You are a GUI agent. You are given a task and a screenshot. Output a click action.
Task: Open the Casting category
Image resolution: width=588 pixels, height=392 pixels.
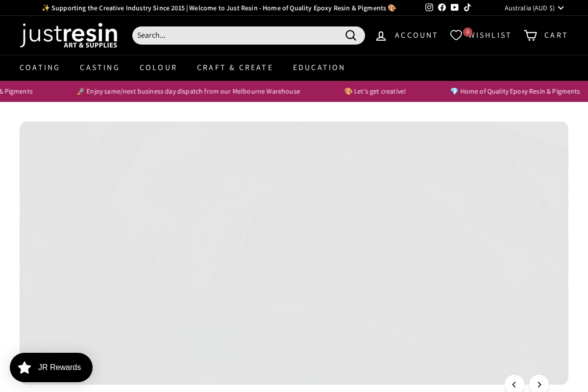100,68
